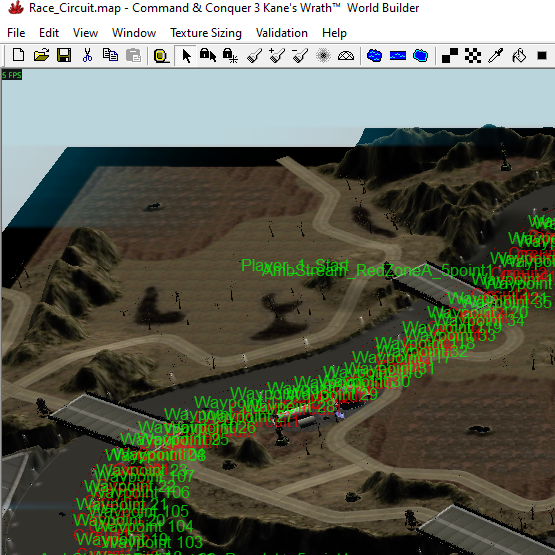555x555 pixels.
Task: Open the Texture Sizing menu
Action: 206,33
